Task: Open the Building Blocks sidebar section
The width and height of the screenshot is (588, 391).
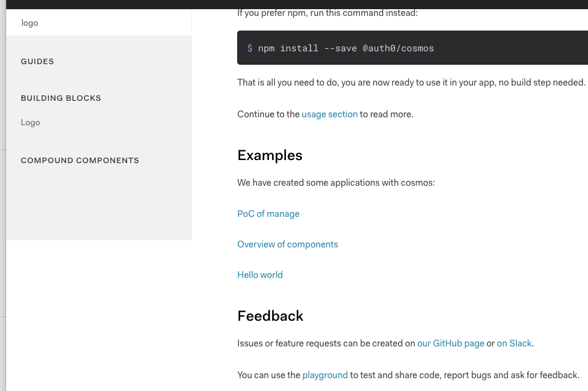Action: pos(61,98)
